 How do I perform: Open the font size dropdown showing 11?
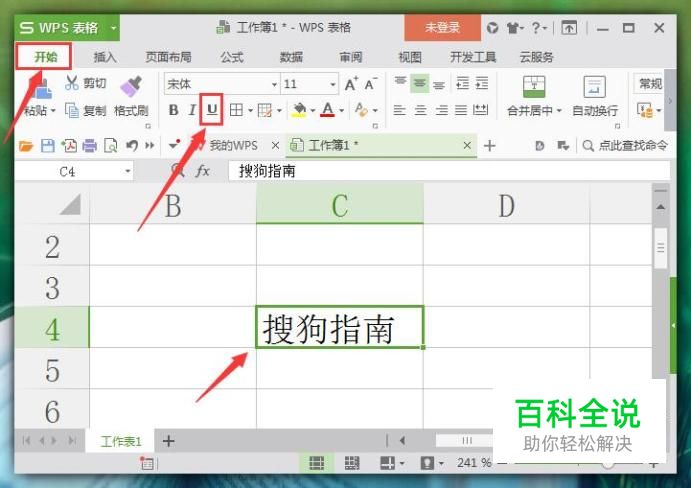333,84
